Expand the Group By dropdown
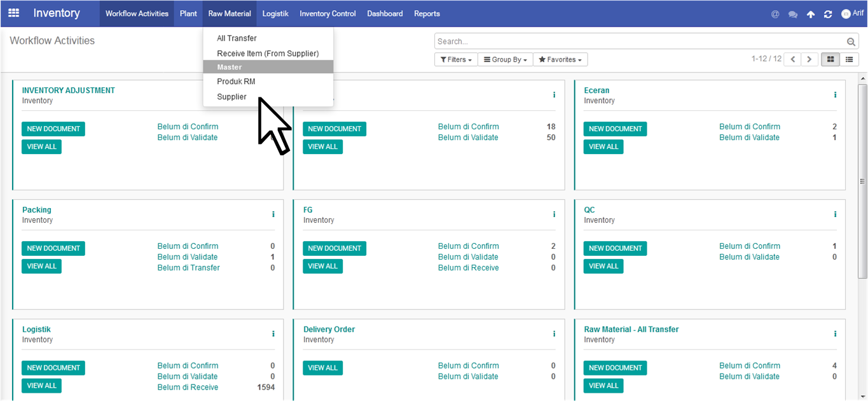Image resolution: width=868 pixels, height=401 pixels. click(505, 59)
